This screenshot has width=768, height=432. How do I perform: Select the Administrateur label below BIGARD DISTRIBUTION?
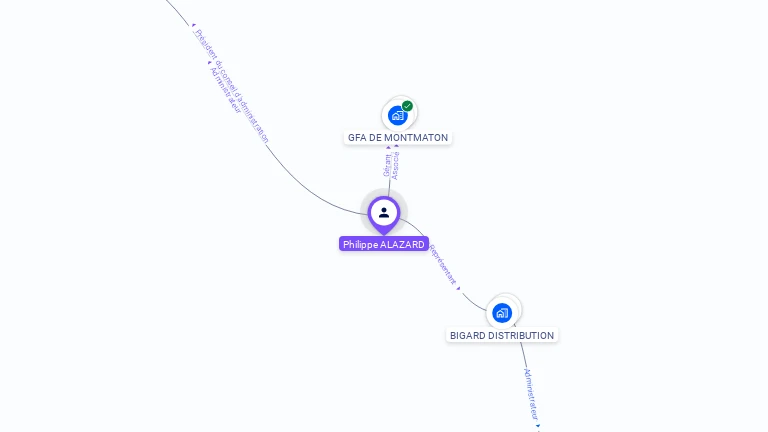(x=531, y=395)
